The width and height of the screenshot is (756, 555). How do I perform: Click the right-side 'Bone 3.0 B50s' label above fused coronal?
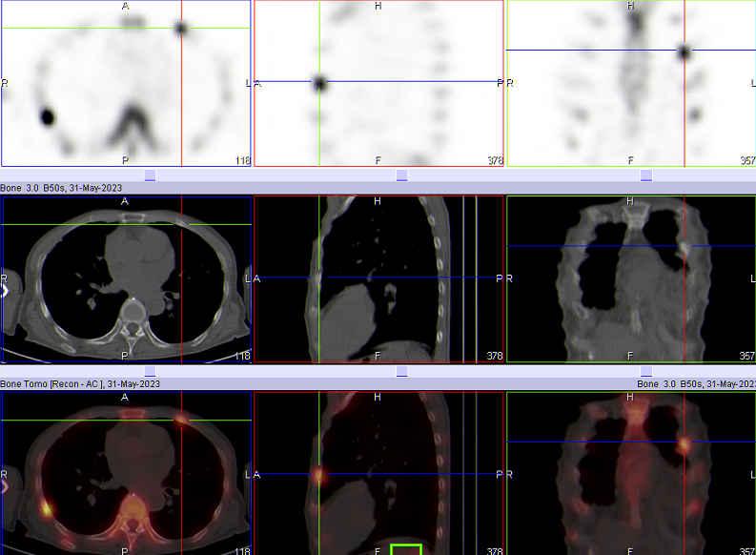[x=695, y=383]
